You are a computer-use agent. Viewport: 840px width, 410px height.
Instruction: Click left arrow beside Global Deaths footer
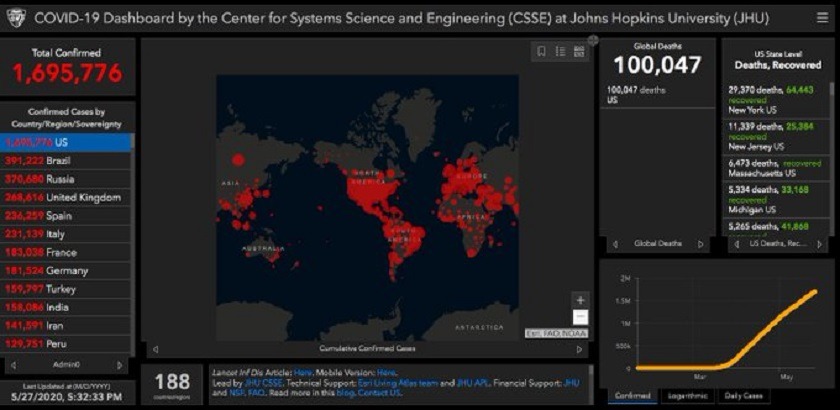[615, 244]
